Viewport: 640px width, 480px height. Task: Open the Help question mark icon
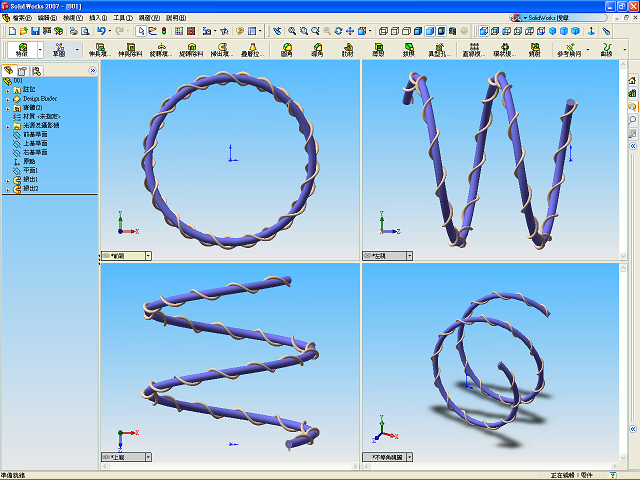click(240, 31)
